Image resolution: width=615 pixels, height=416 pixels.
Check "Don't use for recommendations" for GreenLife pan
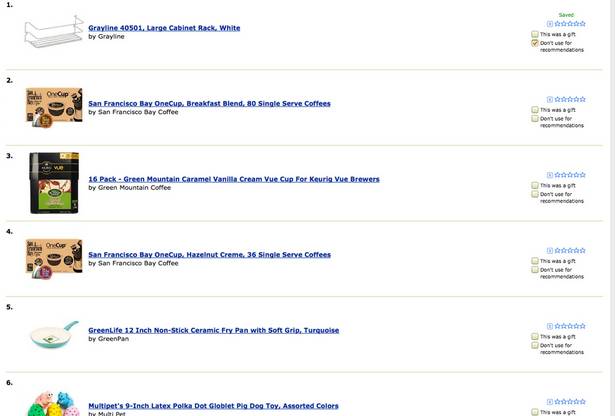click(535, 345)
